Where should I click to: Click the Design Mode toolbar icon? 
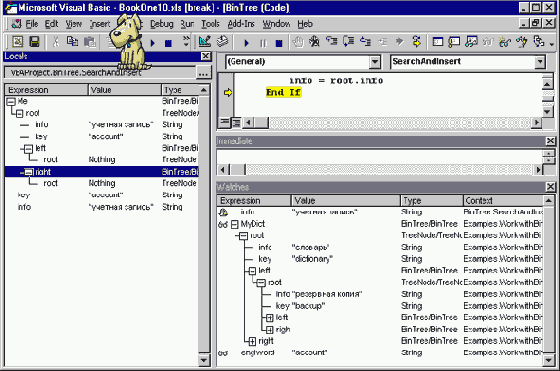tap(205, 42)
